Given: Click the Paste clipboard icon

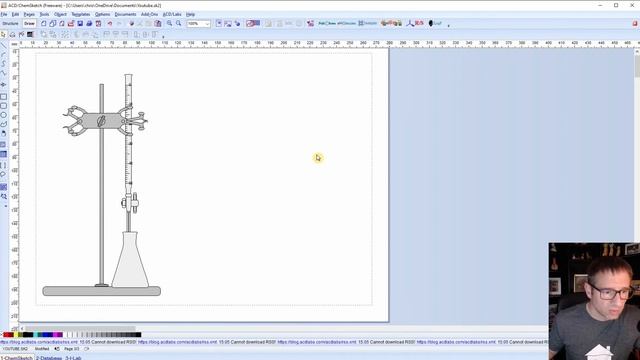Looking at the screenshot, I should click(x=158, y=24).
